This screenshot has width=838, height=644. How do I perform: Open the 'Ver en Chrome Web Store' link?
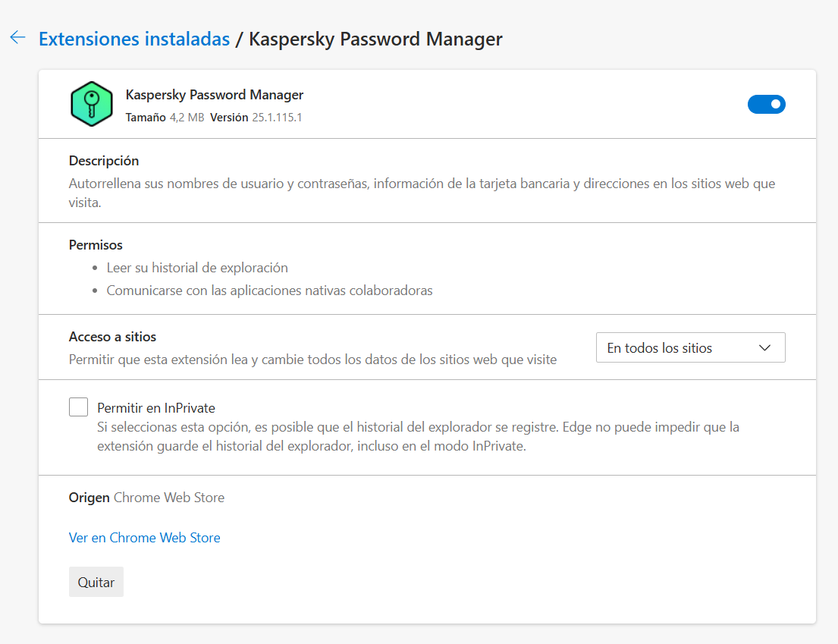[144, 538]
